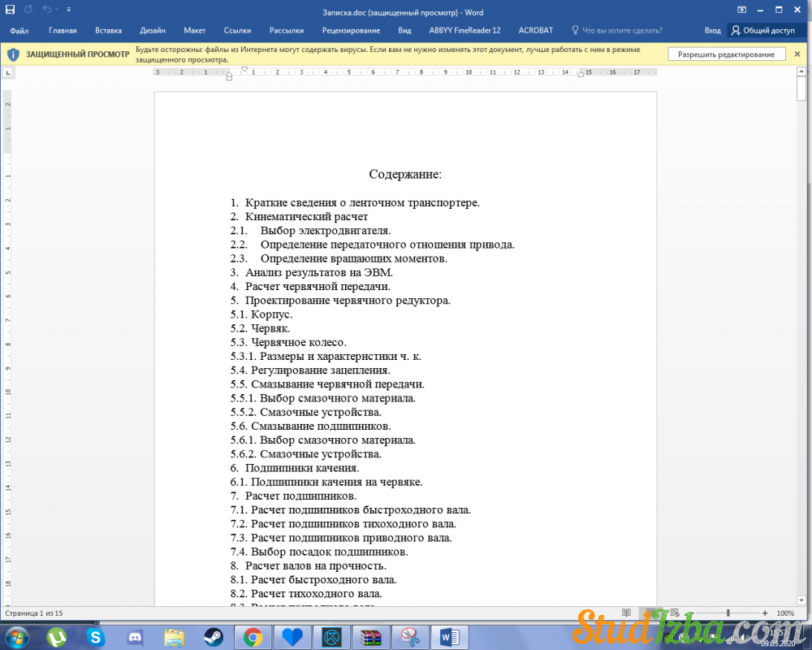Close the Protected View message bar

[x=797, y=54]
